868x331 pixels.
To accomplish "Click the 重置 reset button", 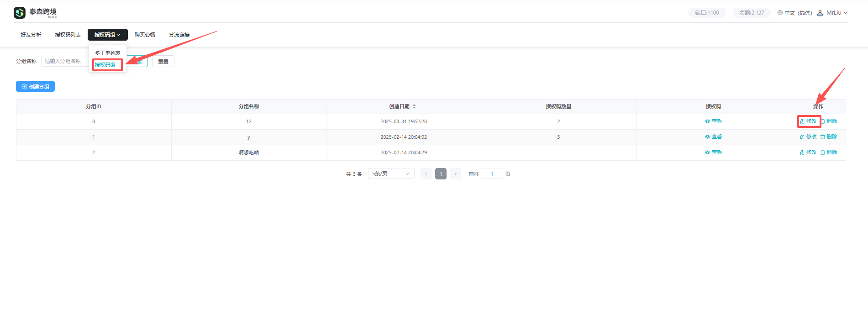I will [x=163, y=62].
